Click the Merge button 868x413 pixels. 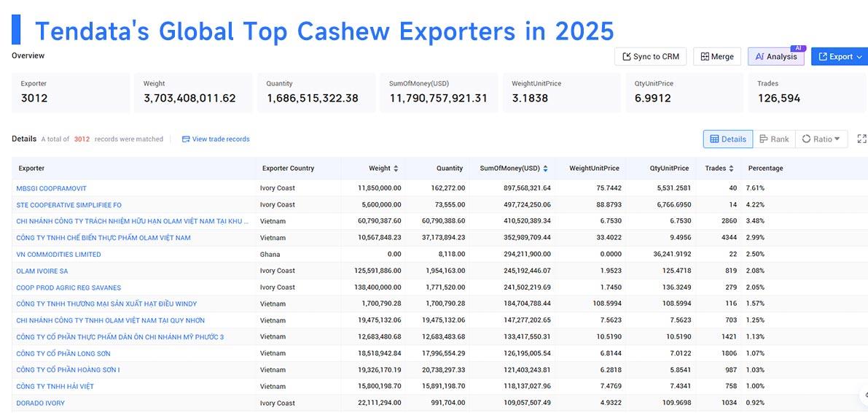point(717,56)
